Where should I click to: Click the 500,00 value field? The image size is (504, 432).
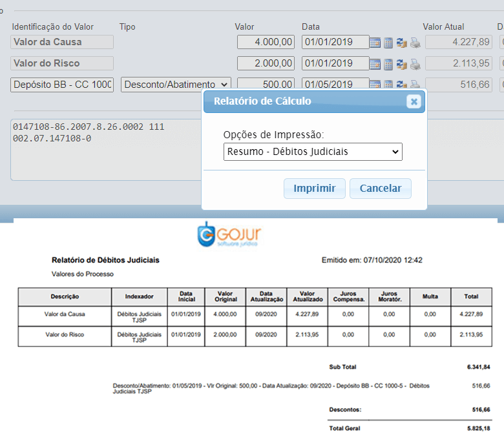tap(266, 83)
